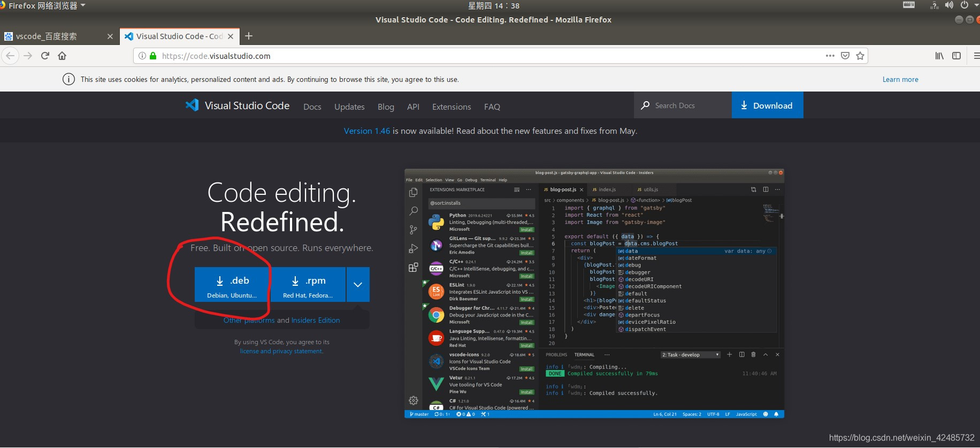Reload the current page

[x=45, y=56]
